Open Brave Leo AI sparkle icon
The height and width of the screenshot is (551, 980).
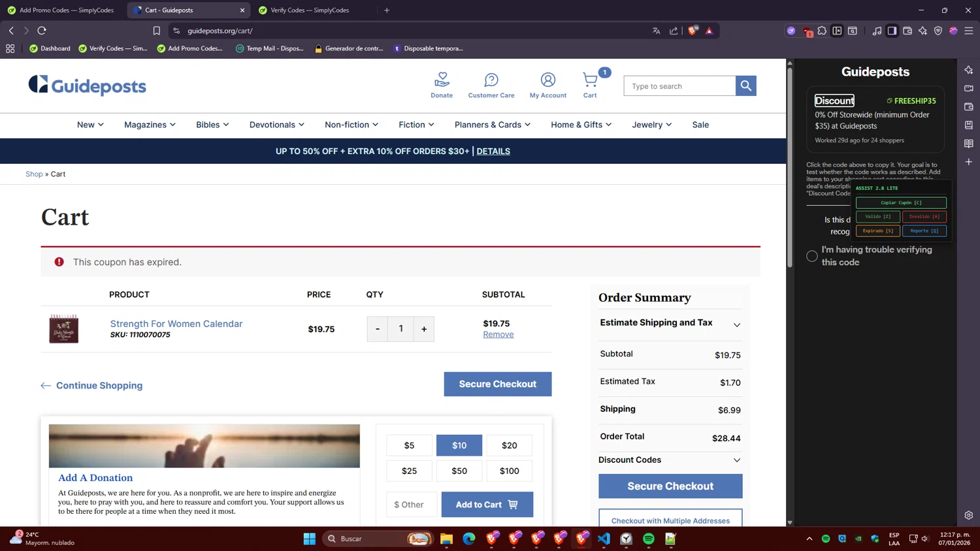[923, 31]
